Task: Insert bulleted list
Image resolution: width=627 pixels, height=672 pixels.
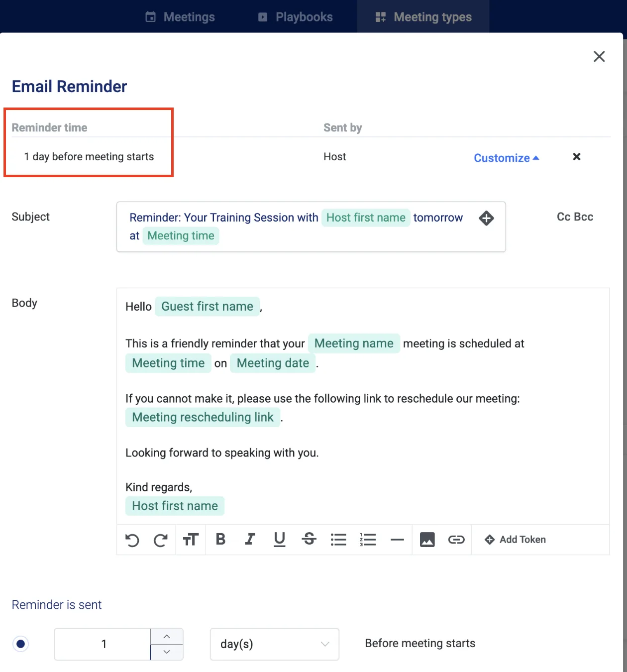Action: (338, 540)
